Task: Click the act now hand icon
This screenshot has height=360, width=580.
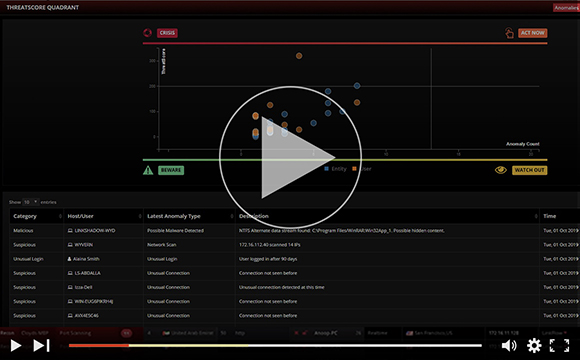Action: tap(509, 33)
